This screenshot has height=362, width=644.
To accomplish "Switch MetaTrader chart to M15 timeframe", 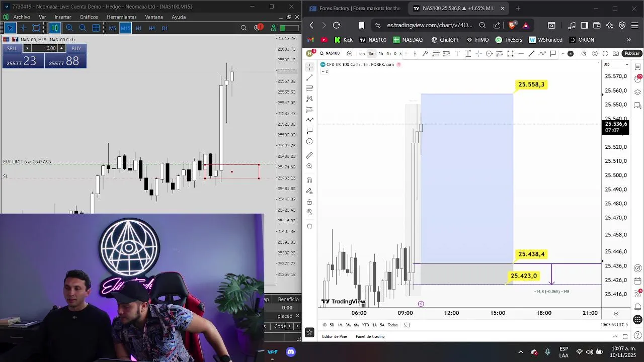I will [x=125, y=28].
